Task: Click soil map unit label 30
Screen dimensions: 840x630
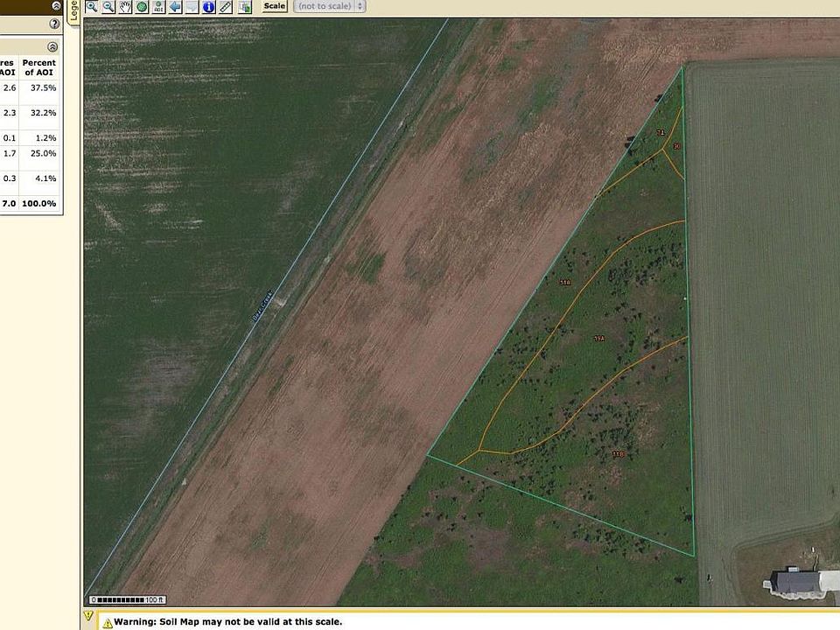Action: pyautogui.click(x=676, y=146)
